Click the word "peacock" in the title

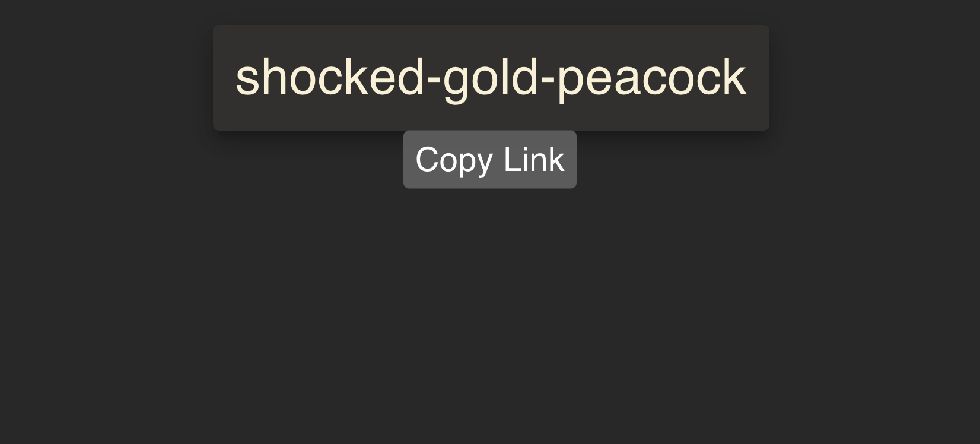point(651,77)
